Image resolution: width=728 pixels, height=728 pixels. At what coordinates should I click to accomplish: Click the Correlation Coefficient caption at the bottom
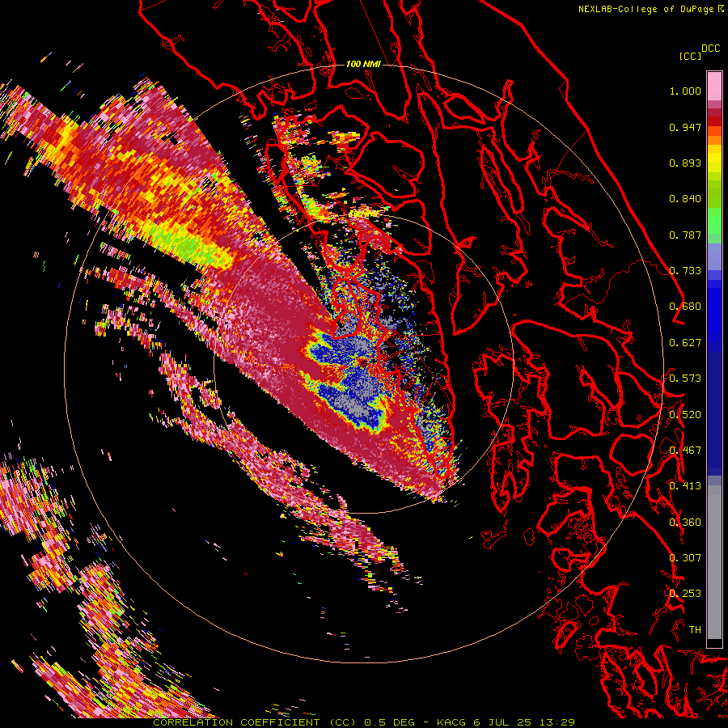coord(364,722)
